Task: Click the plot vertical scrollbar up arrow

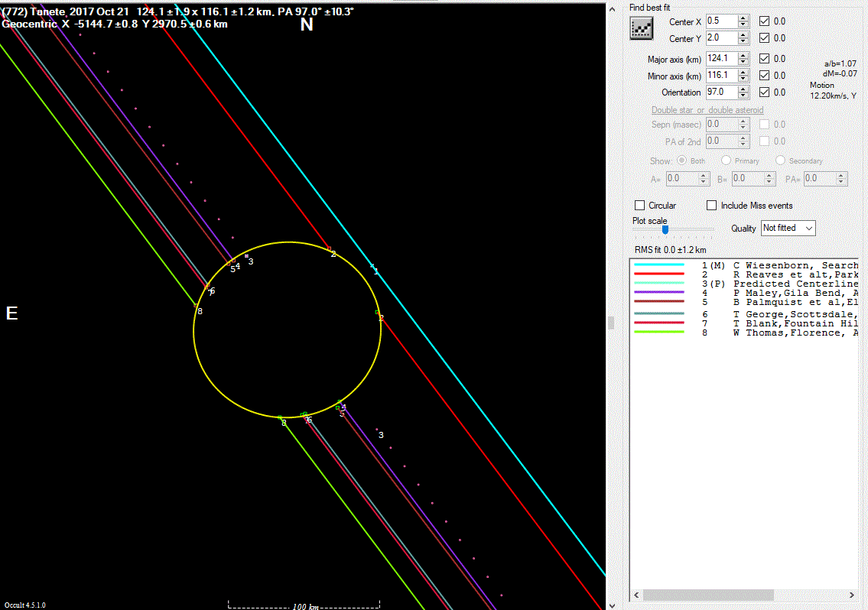Action: pos(612,9)
